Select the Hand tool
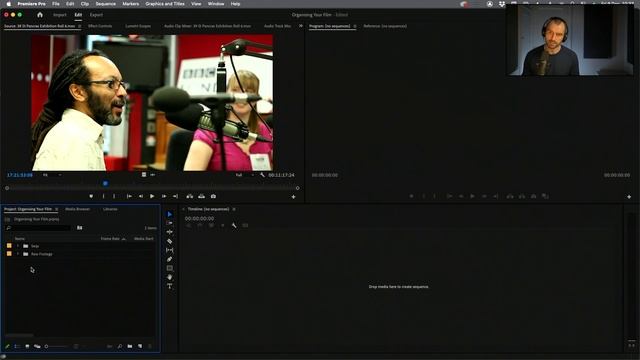The width and height of the screenshot is (640, 360). coord(170,277)
